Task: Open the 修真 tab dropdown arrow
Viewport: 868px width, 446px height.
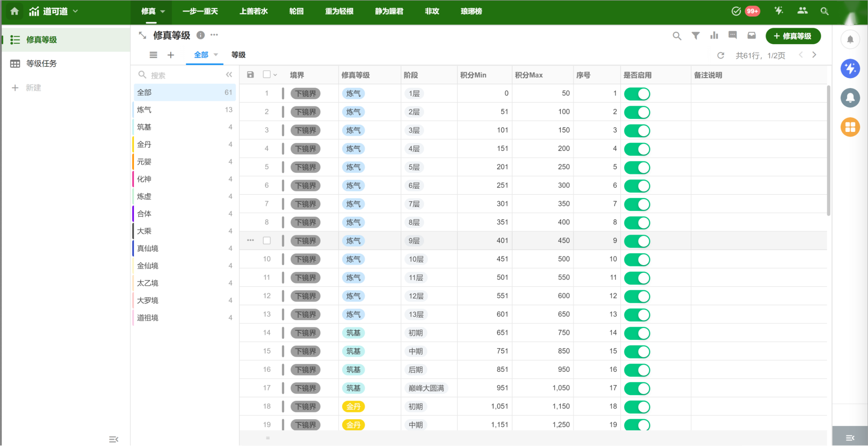Action: tap(163, 12)
